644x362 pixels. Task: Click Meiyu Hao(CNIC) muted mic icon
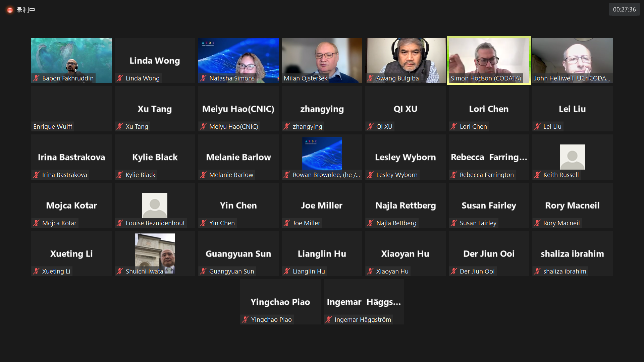pyautogui.click(x=203, y=126)
